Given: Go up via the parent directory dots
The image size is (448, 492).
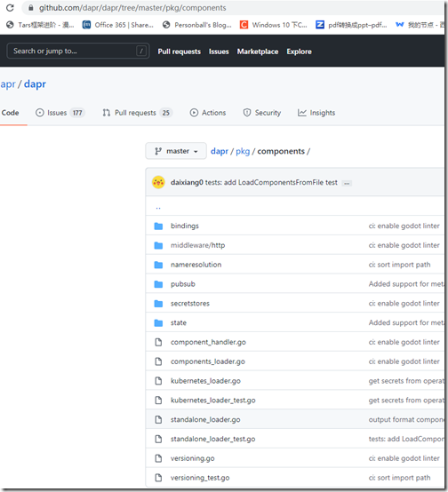Looking at the screenshot, I should click(158, 208).
